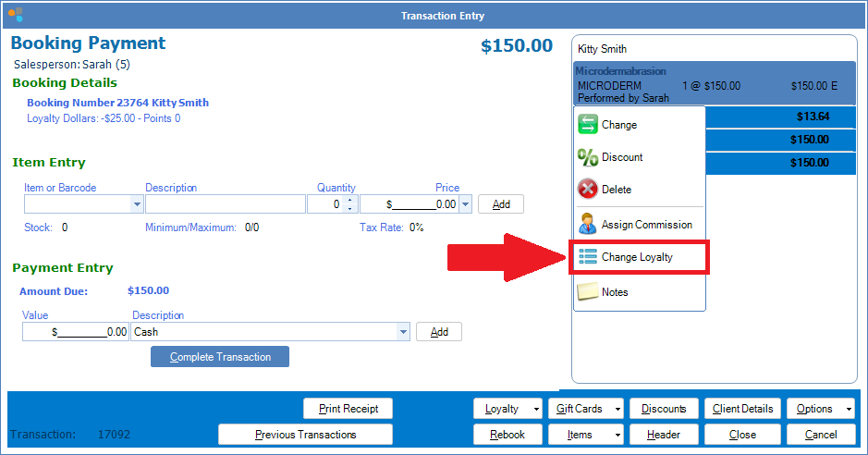The height and width of the screenshot is (455, 868).
Task: Click the Print Receipt button
Action: point(348,409)
